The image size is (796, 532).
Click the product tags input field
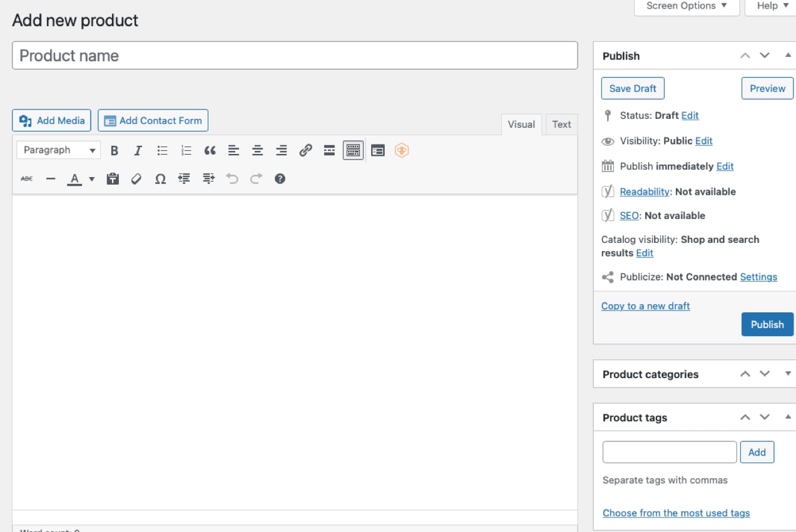pyautogui.click(x=669, y=452)
